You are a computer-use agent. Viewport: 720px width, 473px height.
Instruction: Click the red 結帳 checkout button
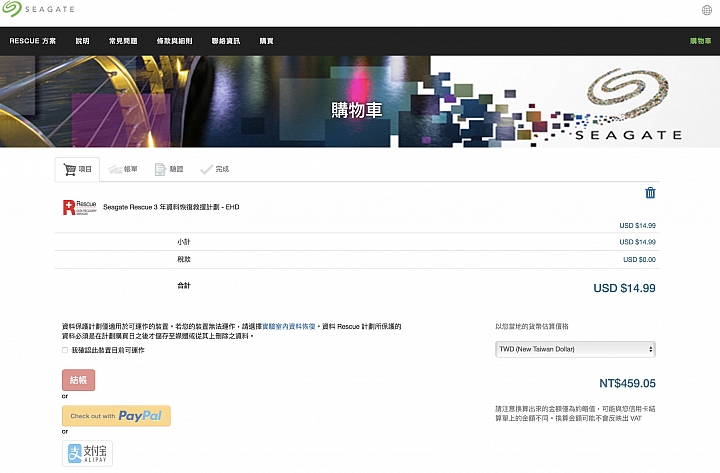pos(79,380)
